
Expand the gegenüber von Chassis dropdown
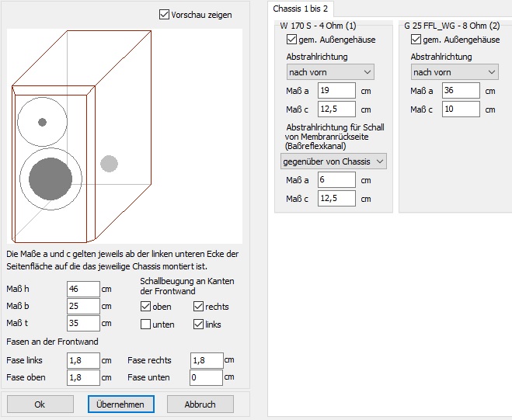[333, 161]
